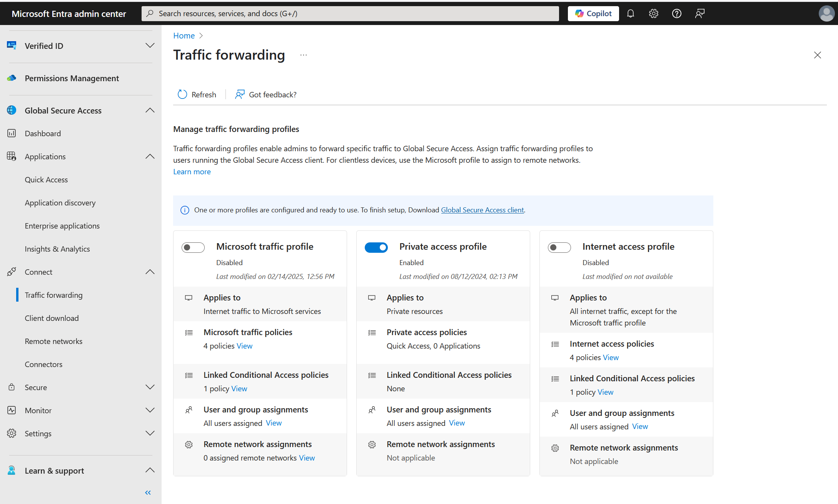Viewport: 838px width, 504px height.
Task: Click the Learn more link
Action: coord(192,172)
